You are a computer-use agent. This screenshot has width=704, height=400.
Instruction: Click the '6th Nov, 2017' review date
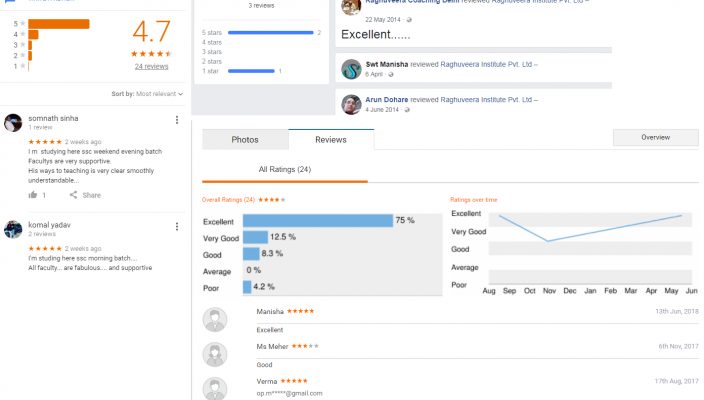tap(678, 346)
